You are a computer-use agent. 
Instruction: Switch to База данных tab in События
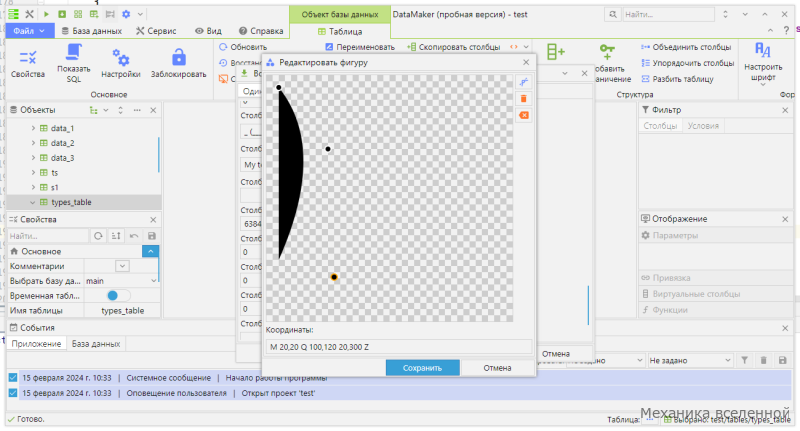pos(96,344)
